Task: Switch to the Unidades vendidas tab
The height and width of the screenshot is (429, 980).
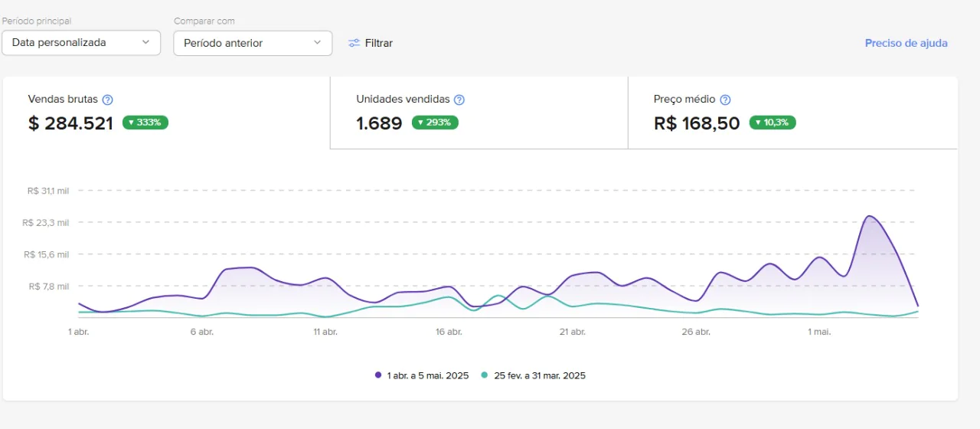Action: 479,112
